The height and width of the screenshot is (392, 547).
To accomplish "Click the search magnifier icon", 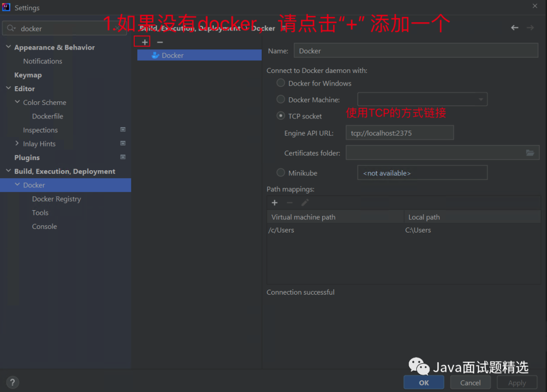I will [11, 28].
